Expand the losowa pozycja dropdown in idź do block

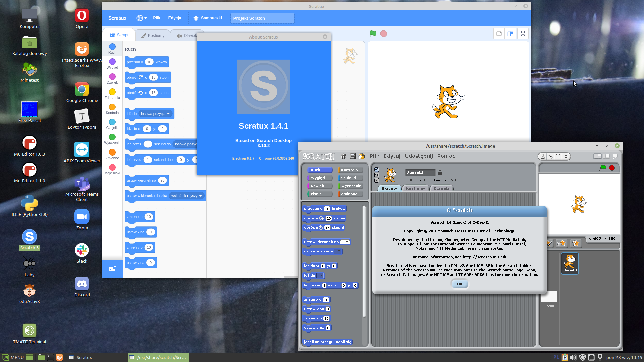(x=155, y=114)
